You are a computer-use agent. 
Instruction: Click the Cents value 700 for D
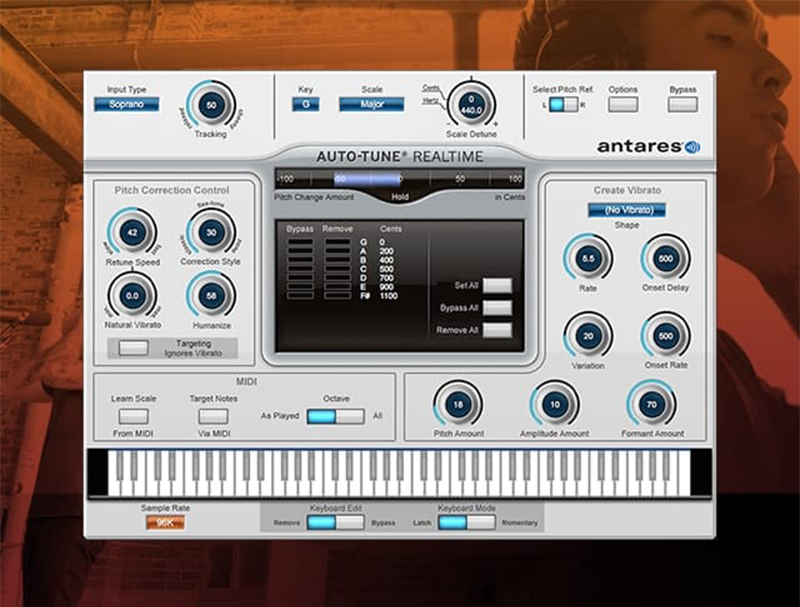(x=387, y=278)
